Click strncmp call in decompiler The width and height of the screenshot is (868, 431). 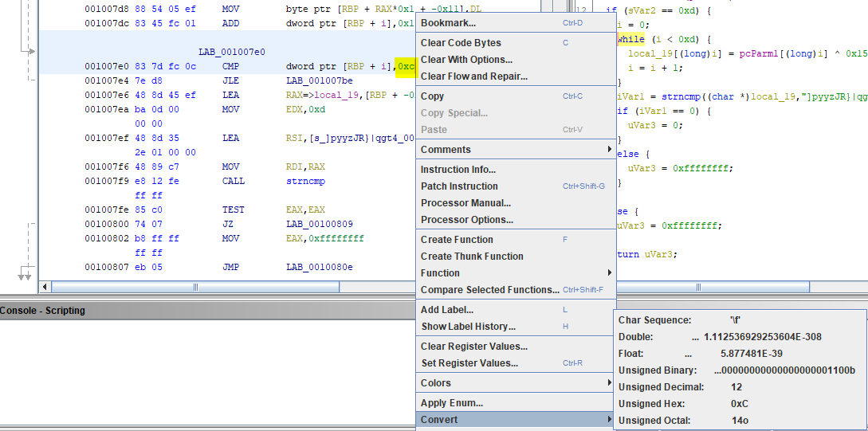click(681, 97)
